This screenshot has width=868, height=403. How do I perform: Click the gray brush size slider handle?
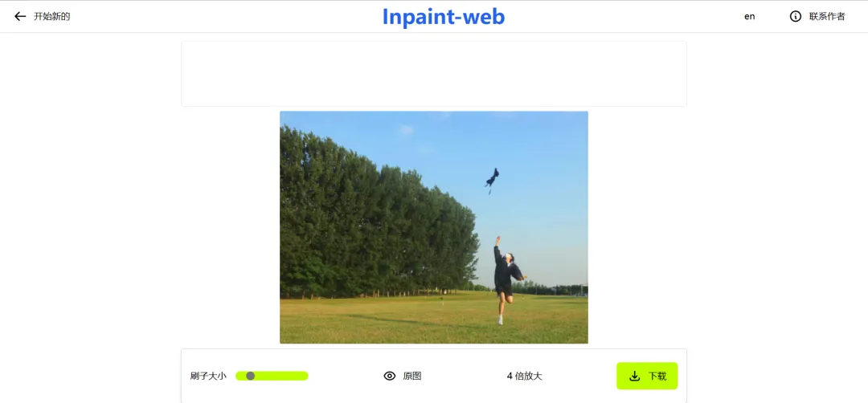pyautogui.click(x=250, y=376)
